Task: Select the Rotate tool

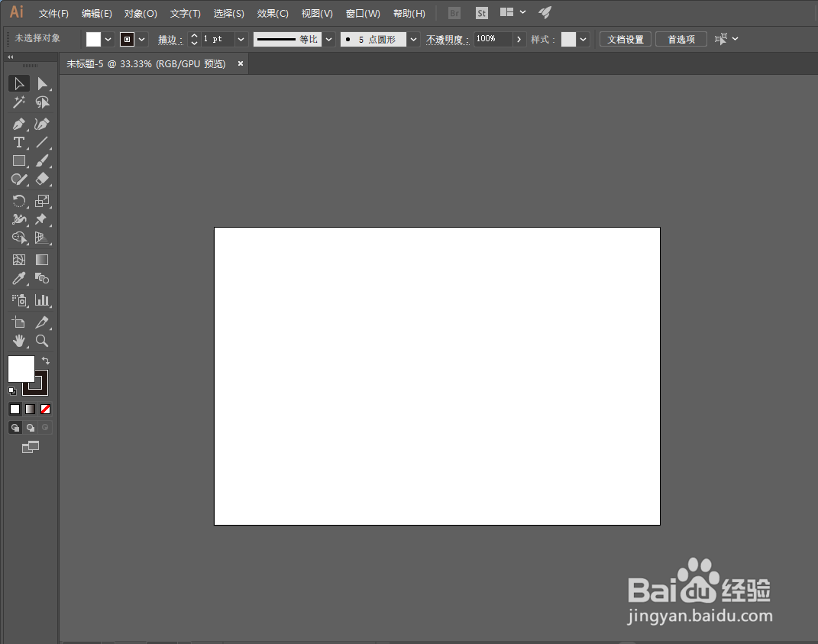Action: 19,201
